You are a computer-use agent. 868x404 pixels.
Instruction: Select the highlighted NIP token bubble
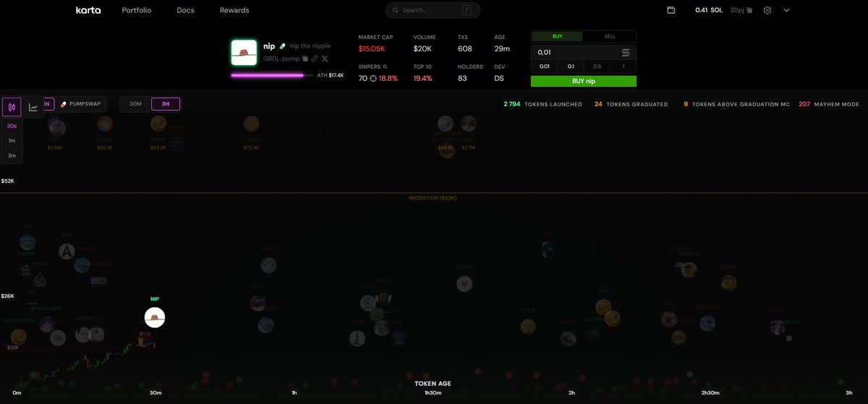coord(155,317)
